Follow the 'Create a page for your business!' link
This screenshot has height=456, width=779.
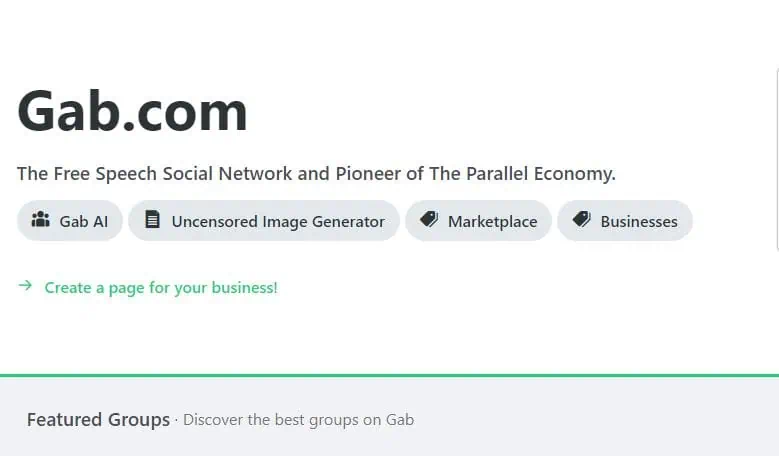click(161, 288)
